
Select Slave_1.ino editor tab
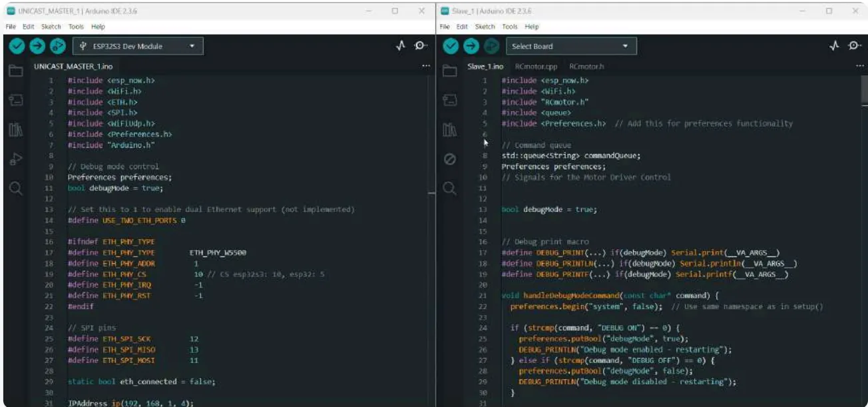485,67
